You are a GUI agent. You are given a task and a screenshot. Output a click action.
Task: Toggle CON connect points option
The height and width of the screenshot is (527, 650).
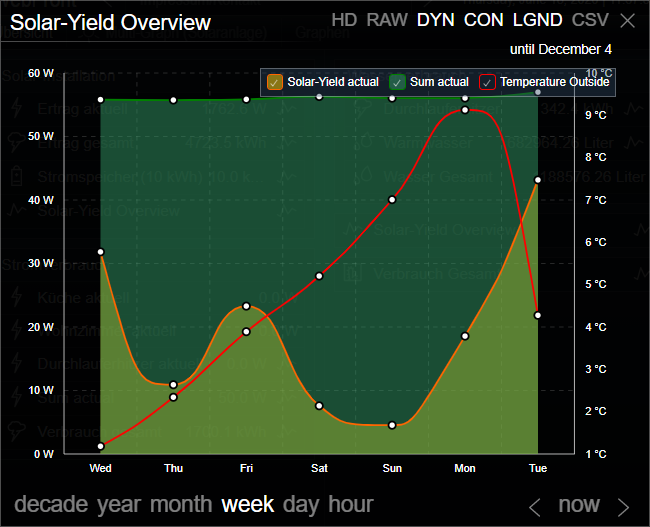[484, 20]
